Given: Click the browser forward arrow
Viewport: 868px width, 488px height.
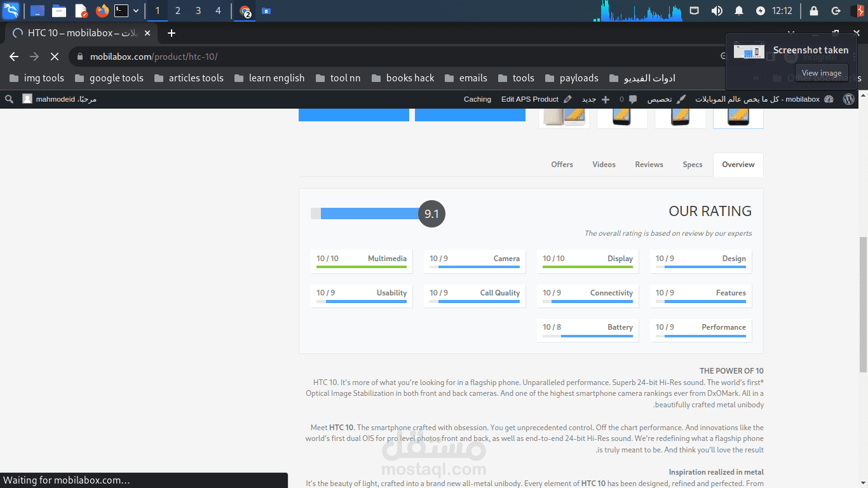Looking at the screenshot, I should (x=34, y=57).
